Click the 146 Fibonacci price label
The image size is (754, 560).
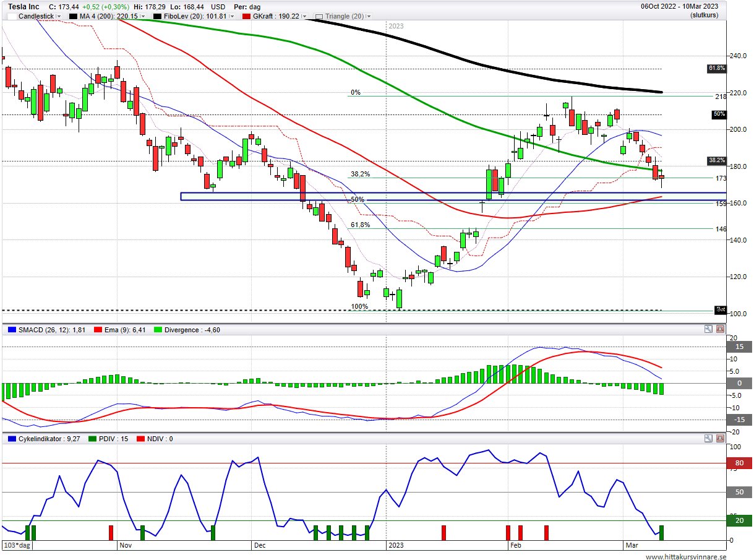721,229
